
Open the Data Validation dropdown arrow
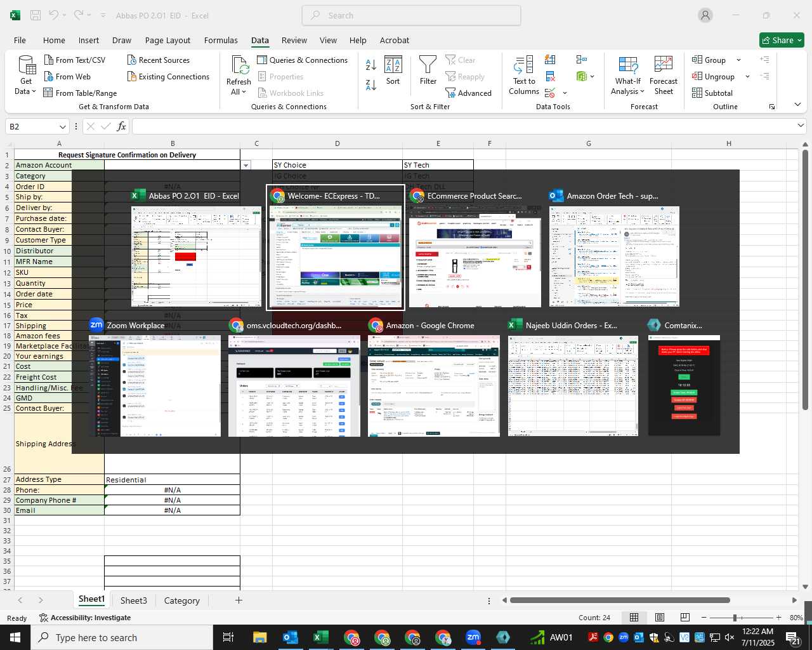565,93
